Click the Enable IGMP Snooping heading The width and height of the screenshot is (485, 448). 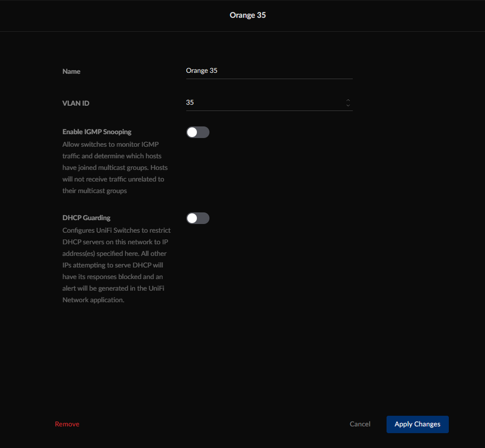[x=97, y=132]
